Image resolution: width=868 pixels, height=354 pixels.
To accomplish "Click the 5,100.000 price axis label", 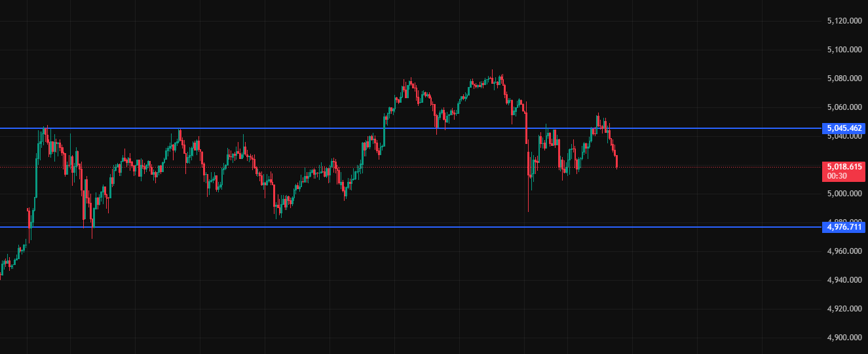I will pyautogui.click(x=844, y=50).
